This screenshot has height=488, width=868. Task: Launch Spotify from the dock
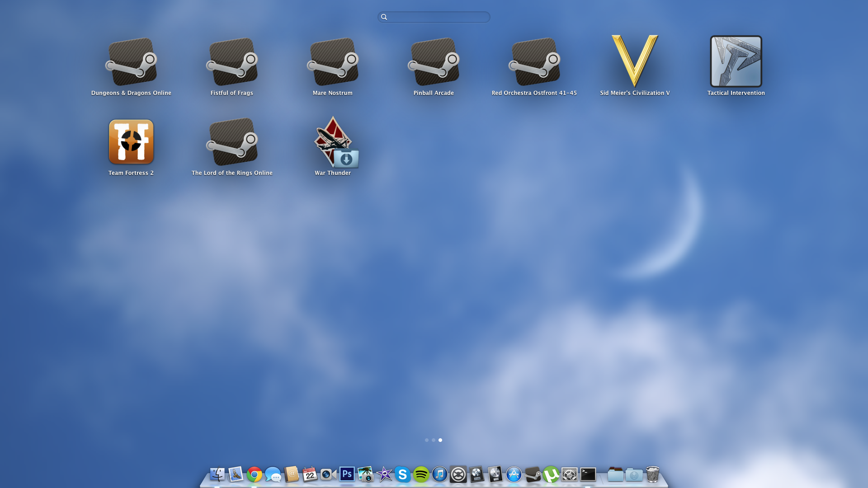pos(421,474)
